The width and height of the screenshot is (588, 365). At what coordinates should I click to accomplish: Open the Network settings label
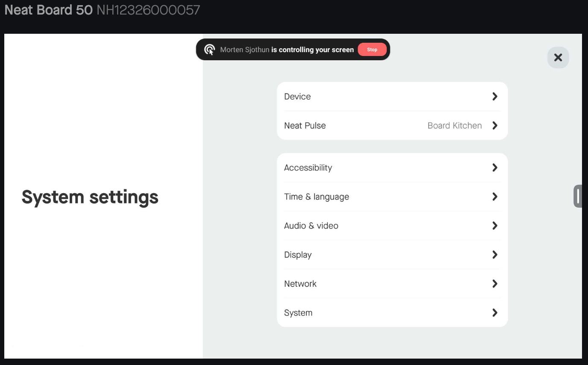click(300, 284)
